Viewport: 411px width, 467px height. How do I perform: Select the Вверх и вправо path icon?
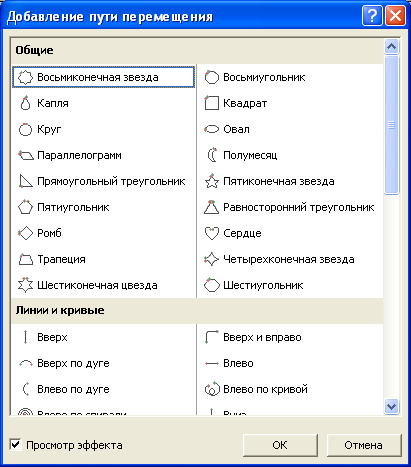coord(211,337)
